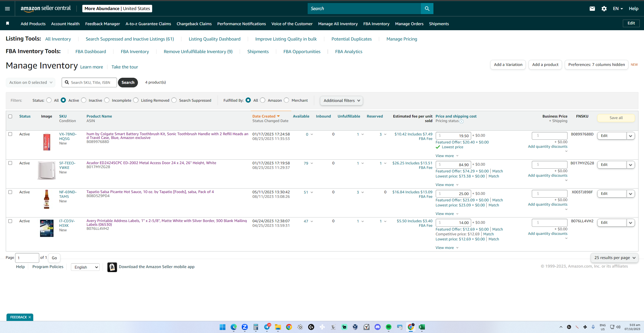Viewport: 644px width, 333px height.
Task: Open Edit dropdown arrow for toothbrush row
Action: (630, 136)
